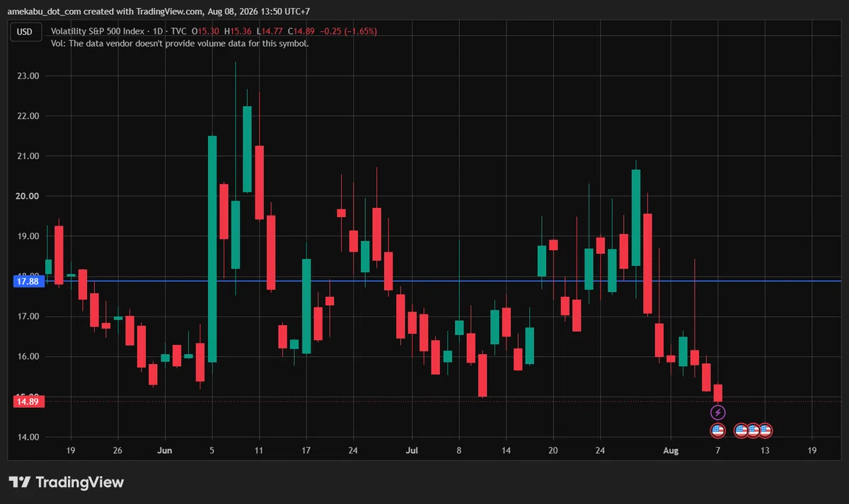Screen dimensions: 849x504
Task: Click the Vol data vendor notice line
Action: (180, 43)
